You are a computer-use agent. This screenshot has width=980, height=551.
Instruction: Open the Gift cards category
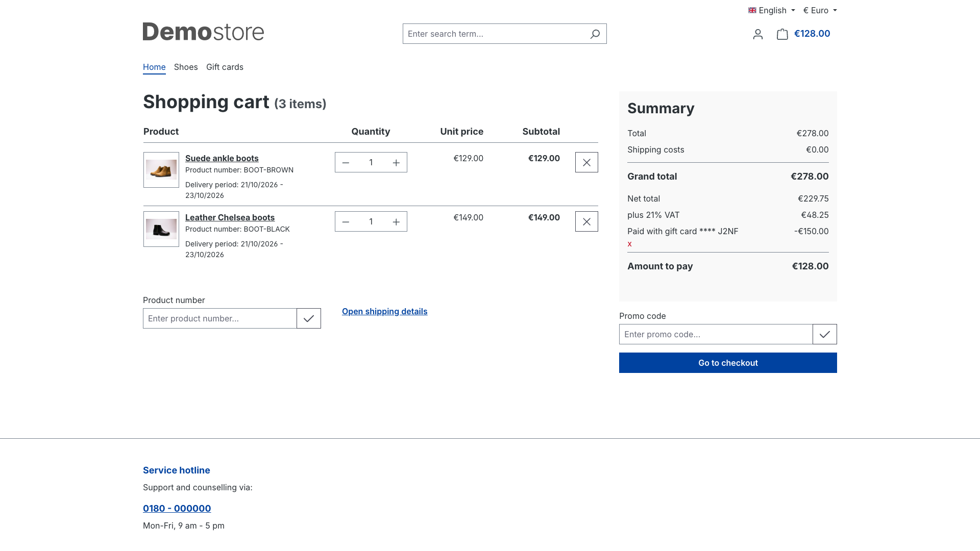pos(225,67)
